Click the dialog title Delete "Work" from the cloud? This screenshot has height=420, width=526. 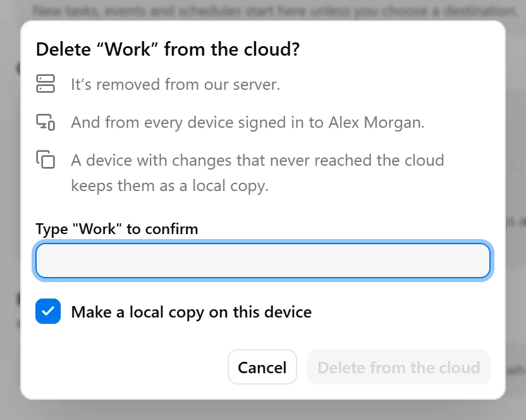click(x=168, y=49)
